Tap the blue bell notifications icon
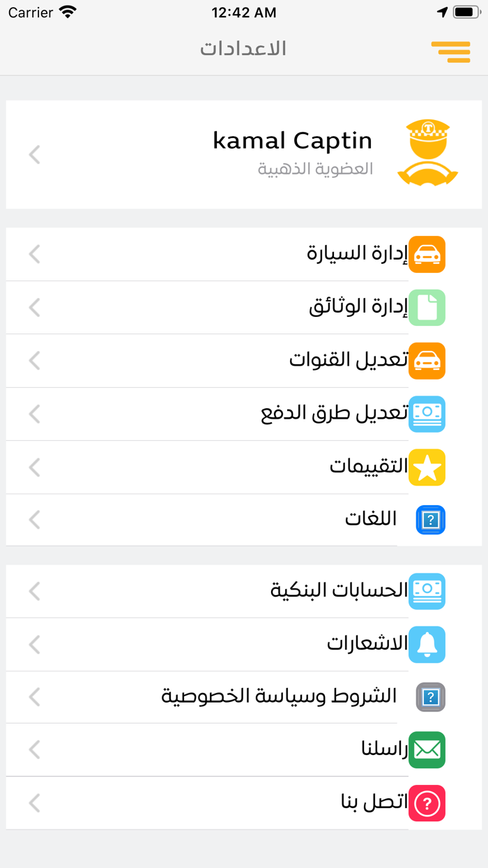This screenshot has width=488, height=868. coord(427,644)
